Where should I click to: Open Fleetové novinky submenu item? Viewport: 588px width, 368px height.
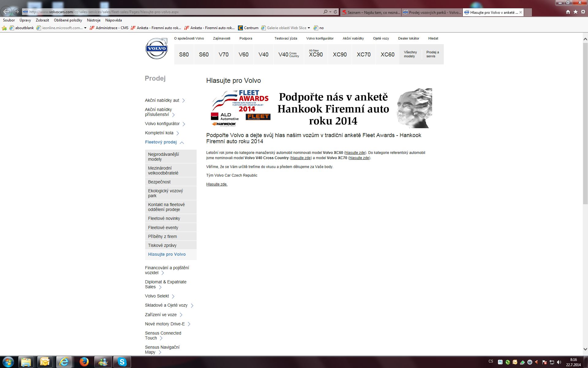[171, 218]
